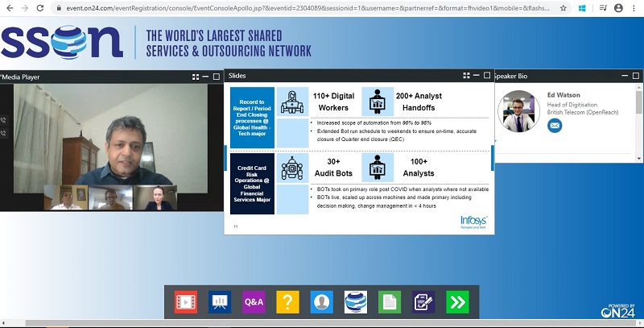The height and width of the screenshot is (328, 644).
Task: Click the site lock icon in address bar
Action: (x=59, y=8)
